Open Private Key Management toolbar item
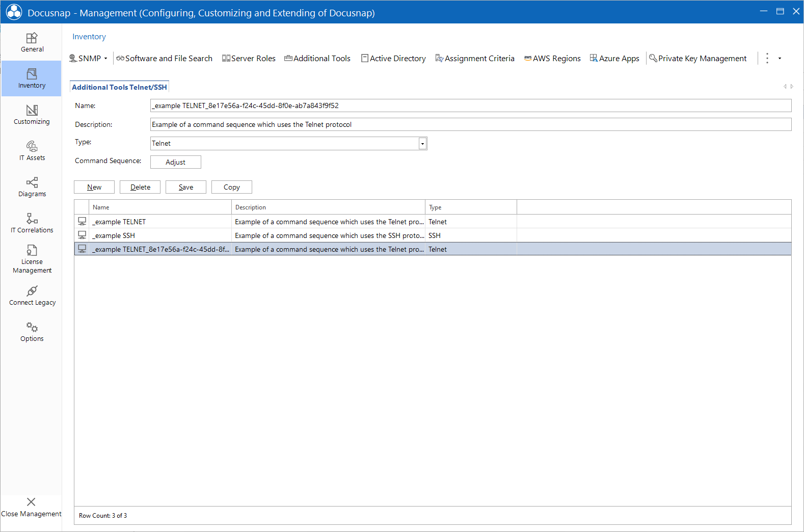This screenshot has height=532, width=804. tap(698, 59)
